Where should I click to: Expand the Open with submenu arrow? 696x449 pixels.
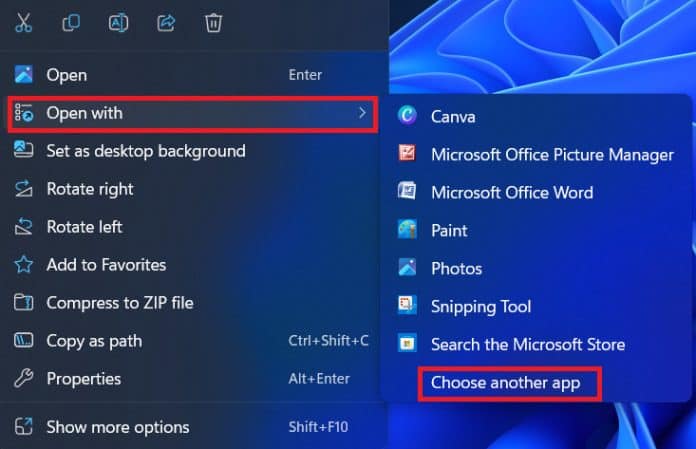(x=361, y=113)
